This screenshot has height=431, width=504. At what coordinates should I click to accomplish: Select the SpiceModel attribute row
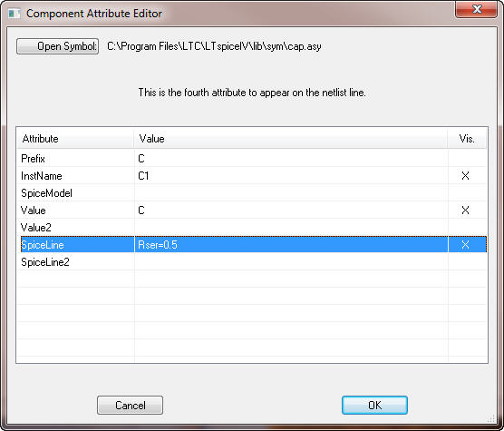pyautogui.click(x=252, y=193)
